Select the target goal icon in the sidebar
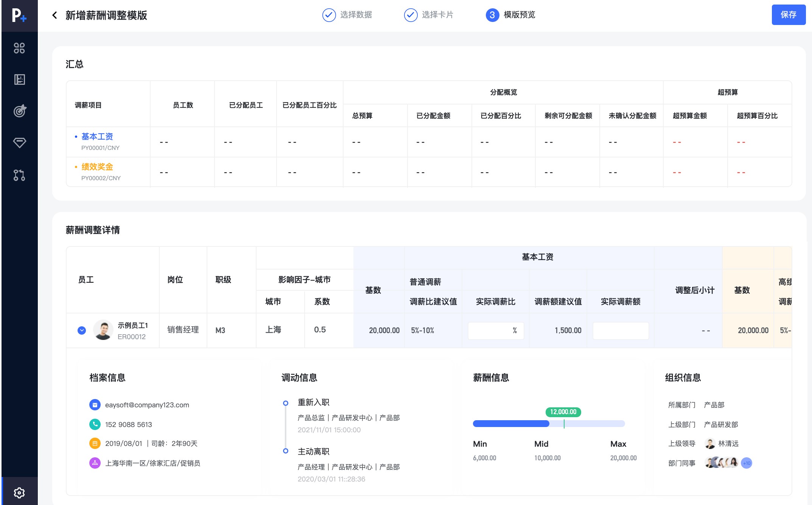This screenshot has width=812, height=505. coord(19,111)
